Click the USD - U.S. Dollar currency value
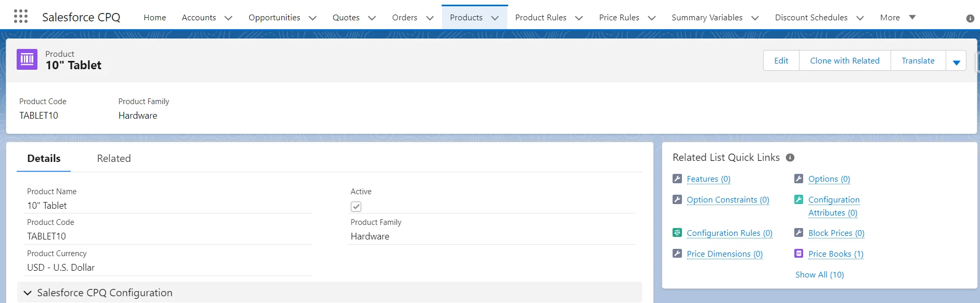The width and height of the screenshot is (980, 303). pyautogui.click(x=61, y=268)
